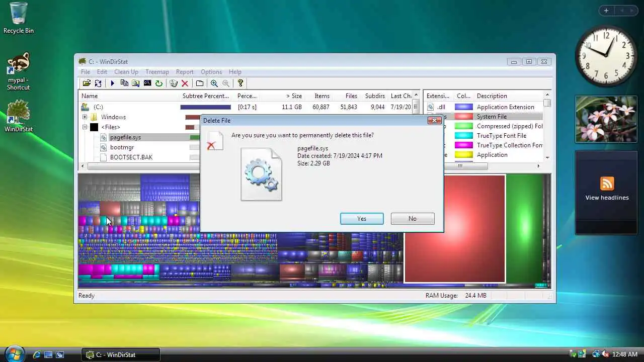Viewport: 644px width, 362px height.
Task: Click the green Refresh Selected icon
Action: (x=159, y=83)
